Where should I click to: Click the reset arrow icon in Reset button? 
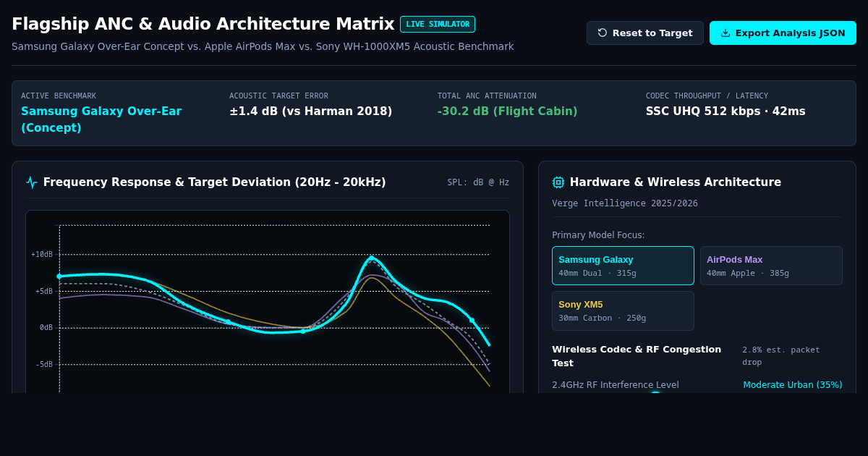point(603,33)
